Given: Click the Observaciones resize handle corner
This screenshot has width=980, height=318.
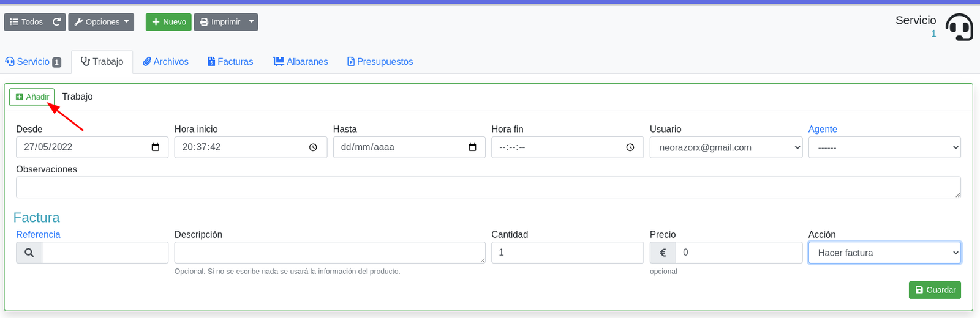Looking at the screenshot, I should tap(957, 194).
